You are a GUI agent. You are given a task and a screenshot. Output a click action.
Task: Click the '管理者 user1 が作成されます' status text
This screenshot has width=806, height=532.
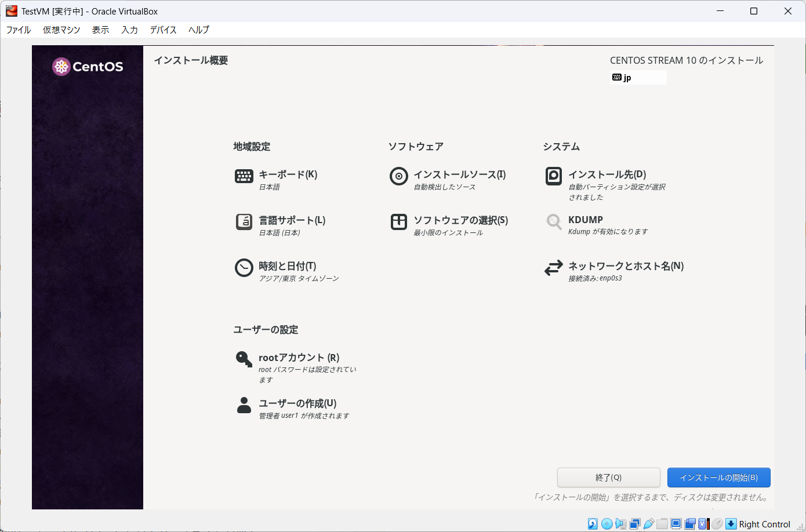304,416
